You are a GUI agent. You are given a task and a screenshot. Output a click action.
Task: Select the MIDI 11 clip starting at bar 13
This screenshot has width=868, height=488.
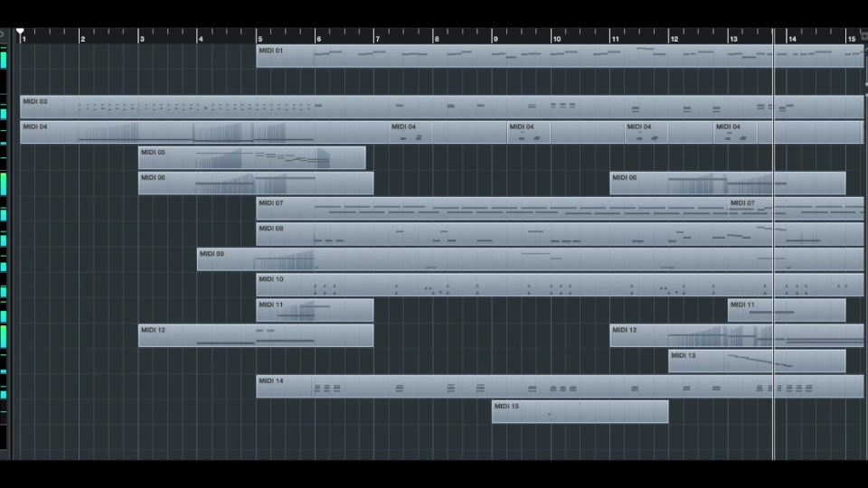tap(787, 310)
